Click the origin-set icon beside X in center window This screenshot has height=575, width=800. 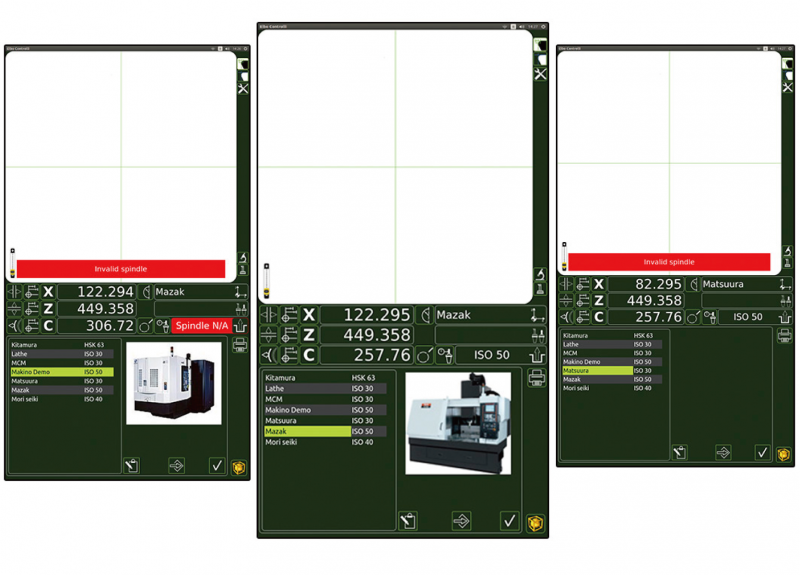[289, 315]
